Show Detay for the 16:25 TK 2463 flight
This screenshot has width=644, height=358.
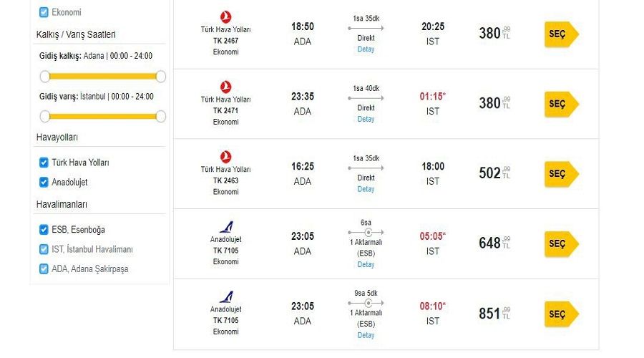(366, 189)
